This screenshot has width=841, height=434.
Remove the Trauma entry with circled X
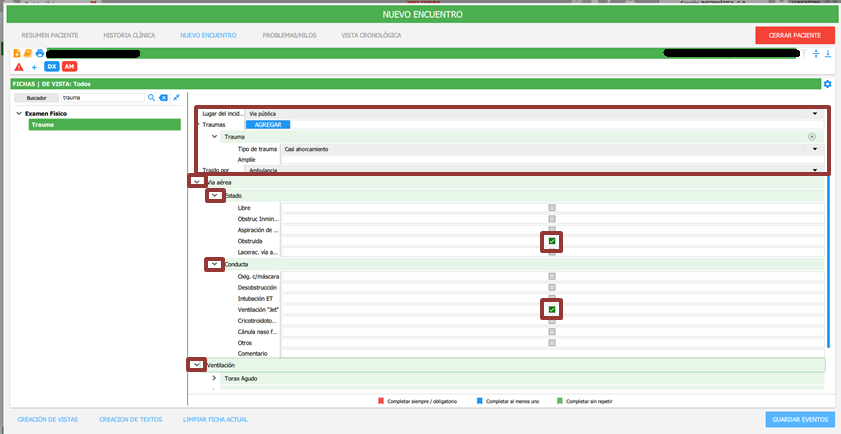tap(812, 136)
